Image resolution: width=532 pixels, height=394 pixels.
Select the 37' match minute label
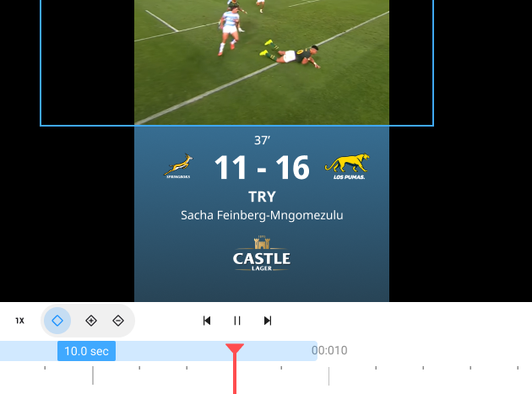click(x=262, y=140)
